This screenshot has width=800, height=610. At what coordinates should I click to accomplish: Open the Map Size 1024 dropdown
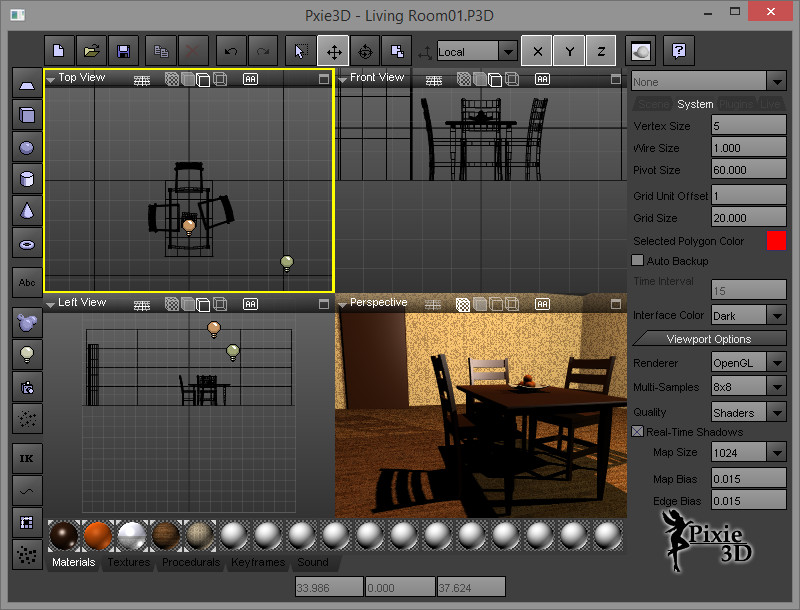(777, 452)
